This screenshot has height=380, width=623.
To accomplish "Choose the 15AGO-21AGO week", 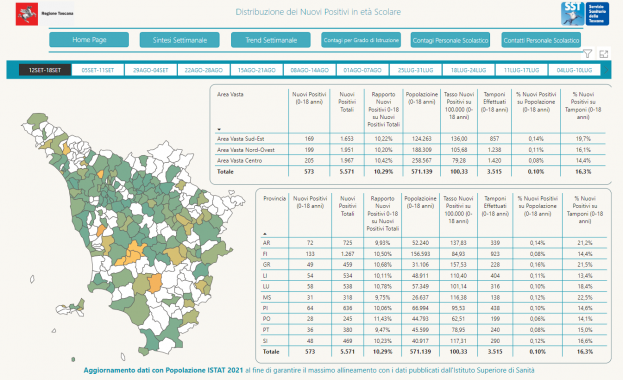I will click(x=257, y=70).
